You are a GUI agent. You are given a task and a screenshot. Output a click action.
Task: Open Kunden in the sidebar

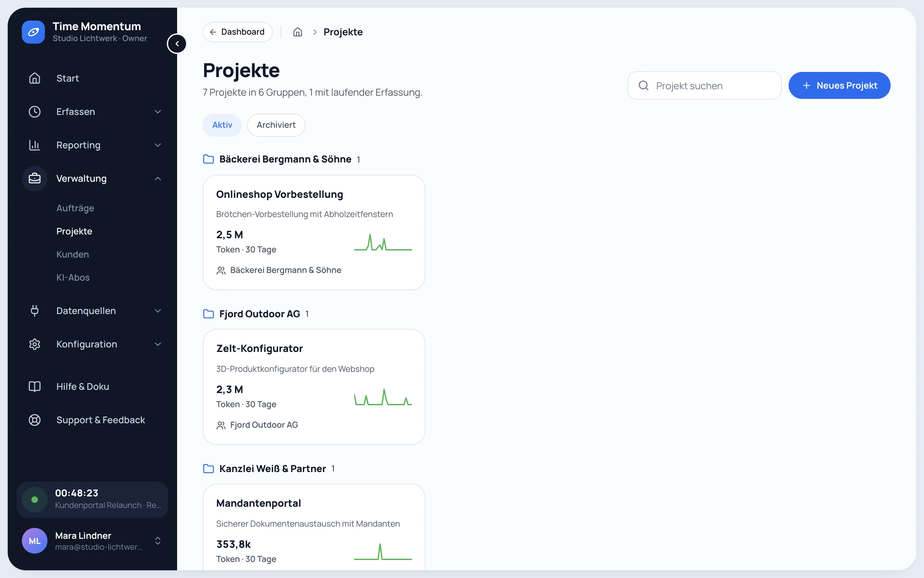coord(73,254)
